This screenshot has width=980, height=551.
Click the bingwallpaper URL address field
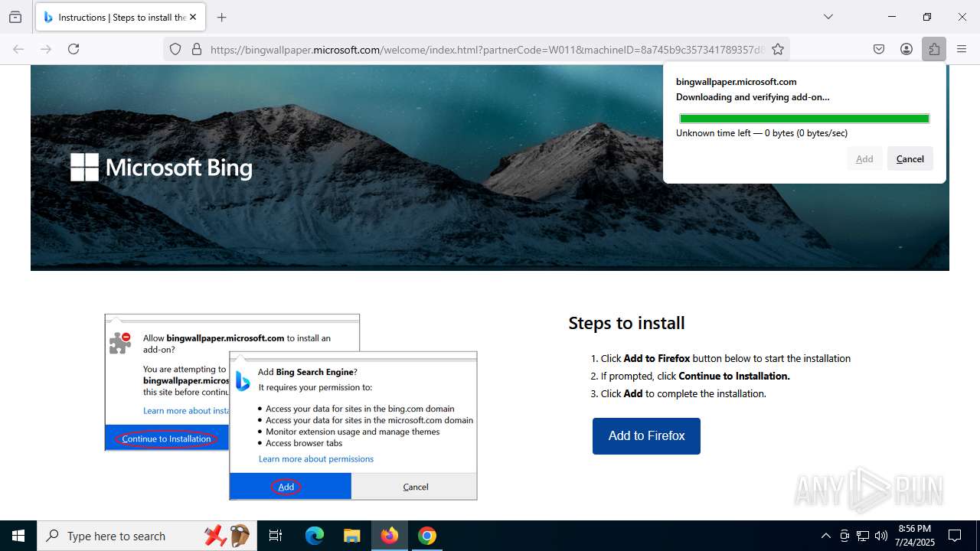pos(487,49)
